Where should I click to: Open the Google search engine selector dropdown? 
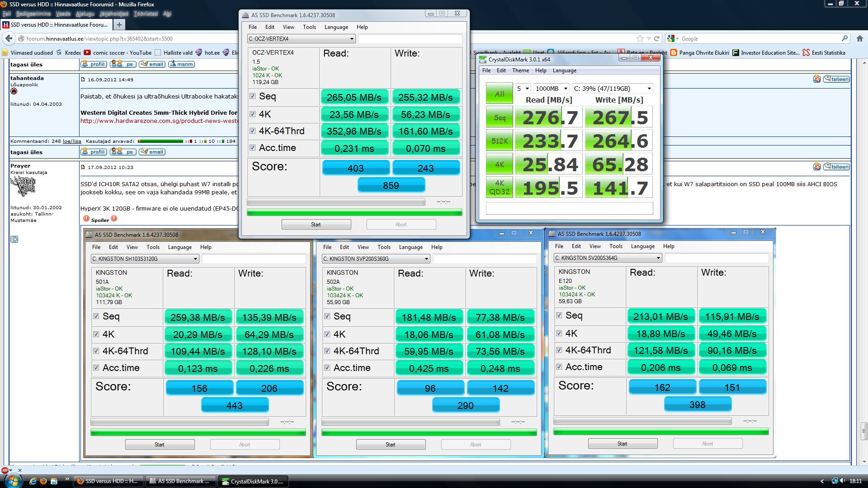pos(673,39)
